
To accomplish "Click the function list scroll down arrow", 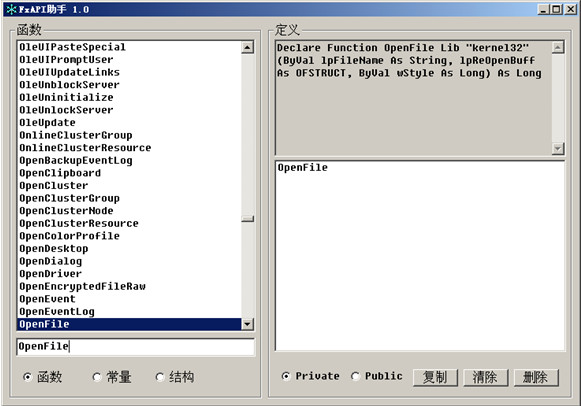I will (247, 324).
